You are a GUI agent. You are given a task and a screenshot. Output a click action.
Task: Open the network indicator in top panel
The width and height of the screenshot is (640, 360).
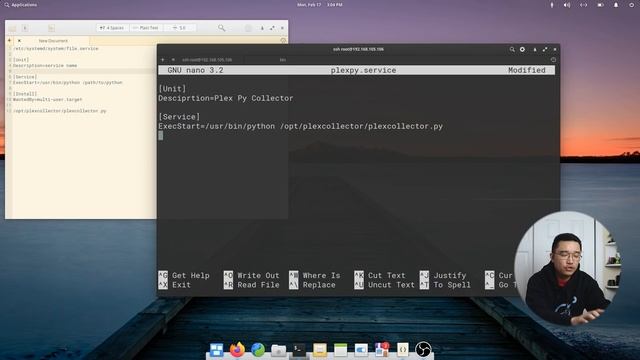coord(584,5)
